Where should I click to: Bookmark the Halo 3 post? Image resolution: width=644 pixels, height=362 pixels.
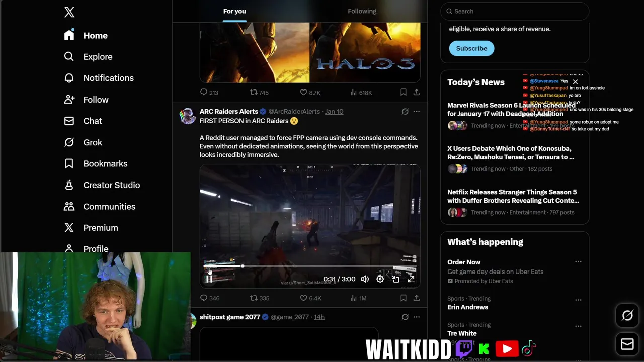(403, 93)
